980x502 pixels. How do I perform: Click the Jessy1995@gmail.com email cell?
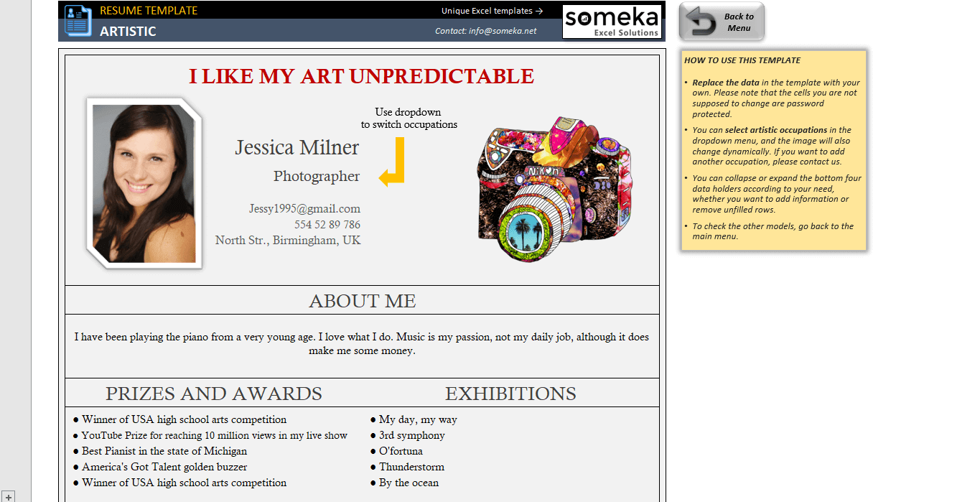pyautogui.click(x=304, y=209)
